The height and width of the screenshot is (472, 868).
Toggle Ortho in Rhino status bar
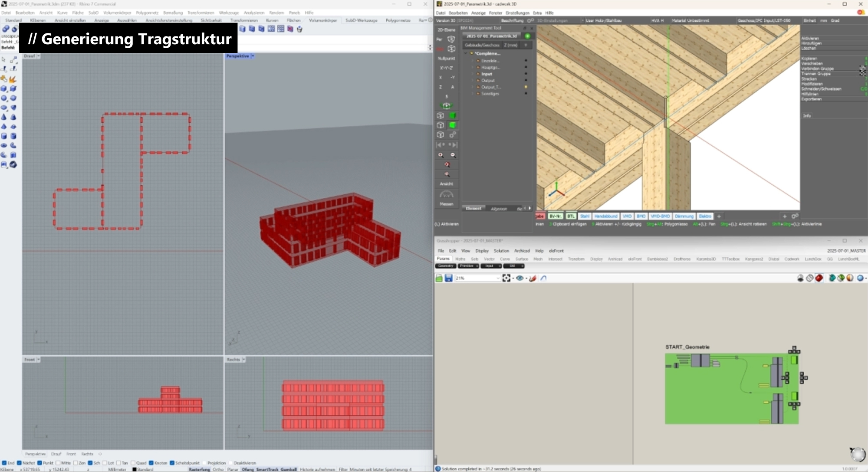click(218, 469)
